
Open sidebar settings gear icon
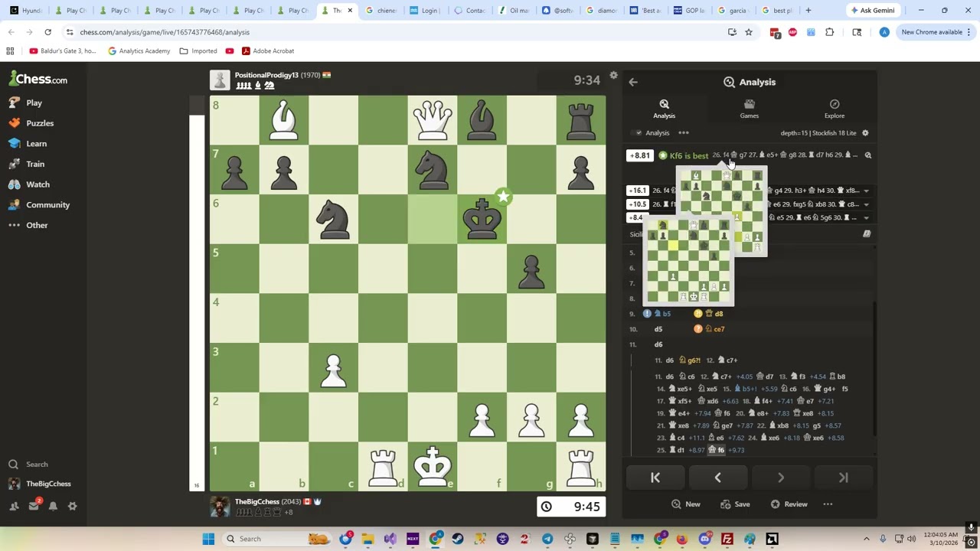coord(73,506)
